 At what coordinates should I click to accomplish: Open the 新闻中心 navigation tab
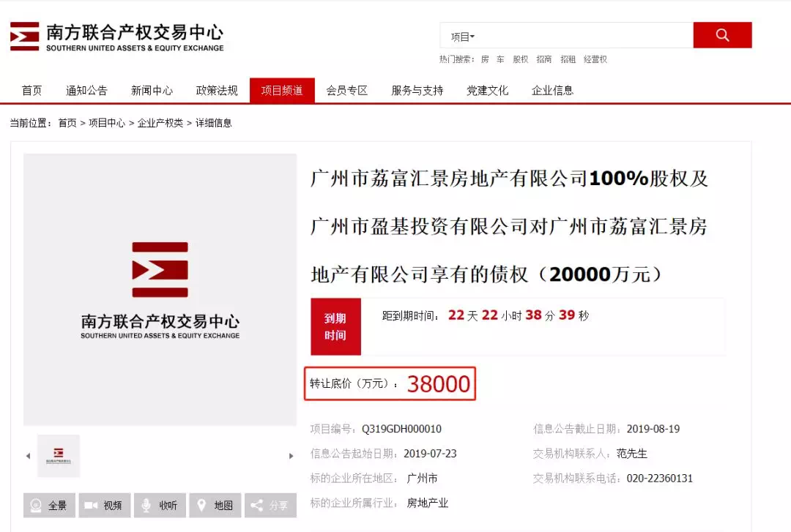(152, 91)
